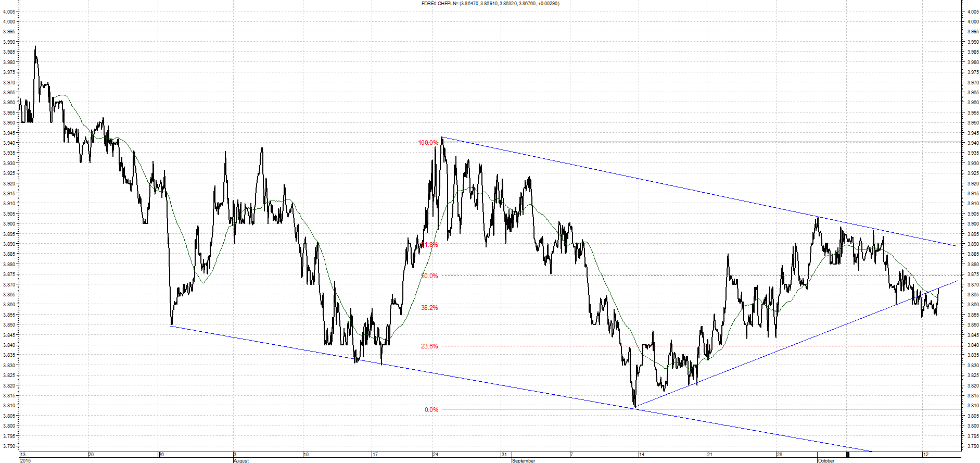Click the October label on the time axis
The width and height of the screenshot is (980, 463).
[826, 460]
